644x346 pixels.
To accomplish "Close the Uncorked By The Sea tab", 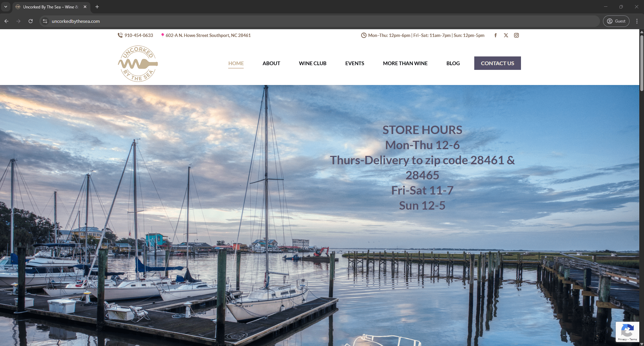I will pos(85,7).
